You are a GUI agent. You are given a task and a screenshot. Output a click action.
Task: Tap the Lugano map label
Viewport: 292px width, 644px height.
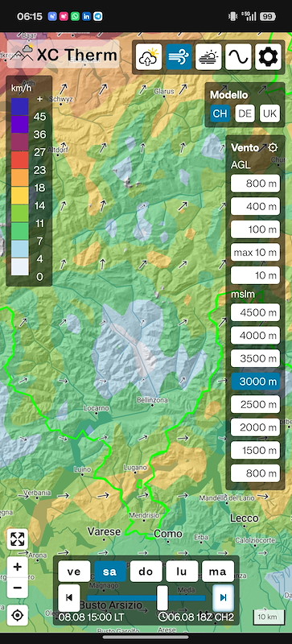(x=135, y=468)
